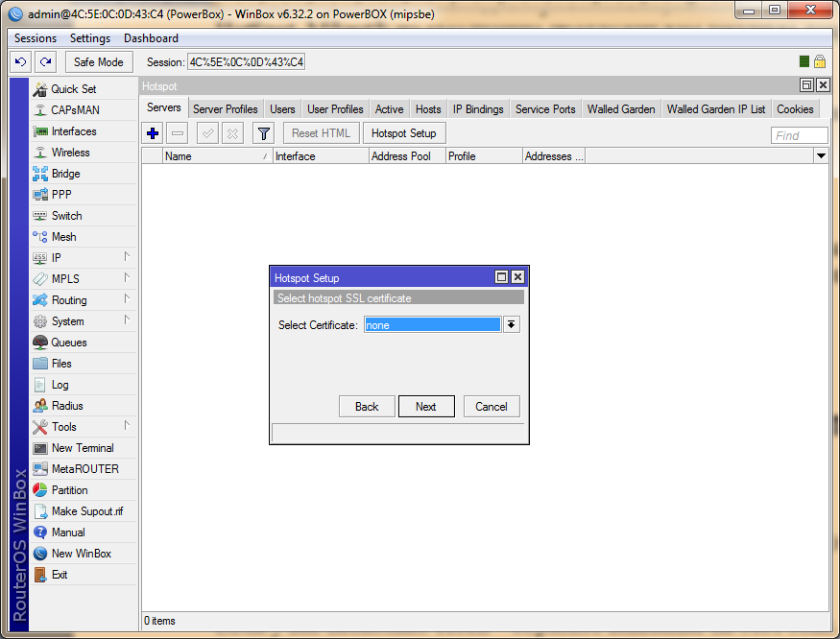Click the Filter funnel icon

[264, 133]
